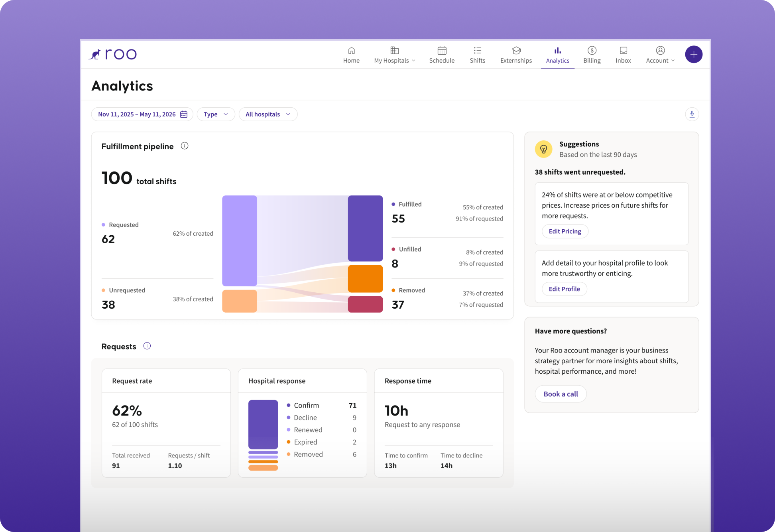Viewport: 775px width, 532px height.
Task: Click the light purple Requested bar
Action: pos(239,241)
